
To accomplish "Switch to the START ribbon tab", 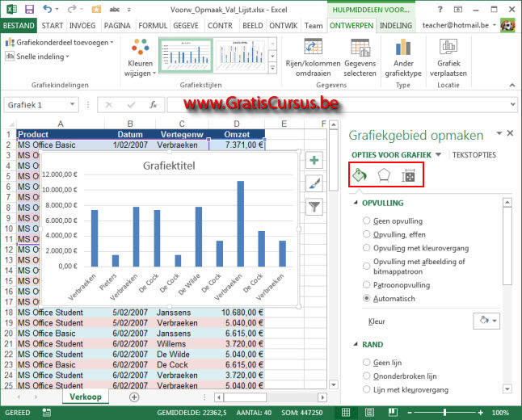I will point(53,26).
